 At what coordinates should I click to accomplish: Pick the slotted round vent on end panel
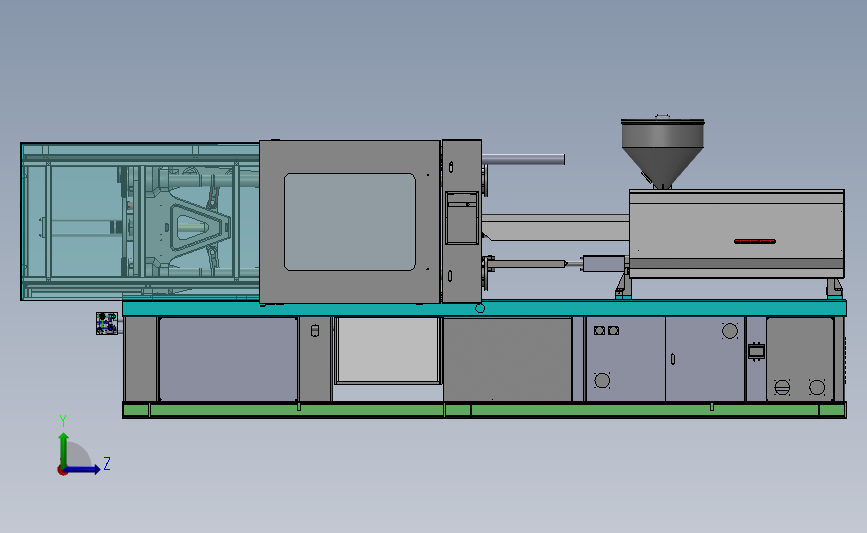coord(782,388)
